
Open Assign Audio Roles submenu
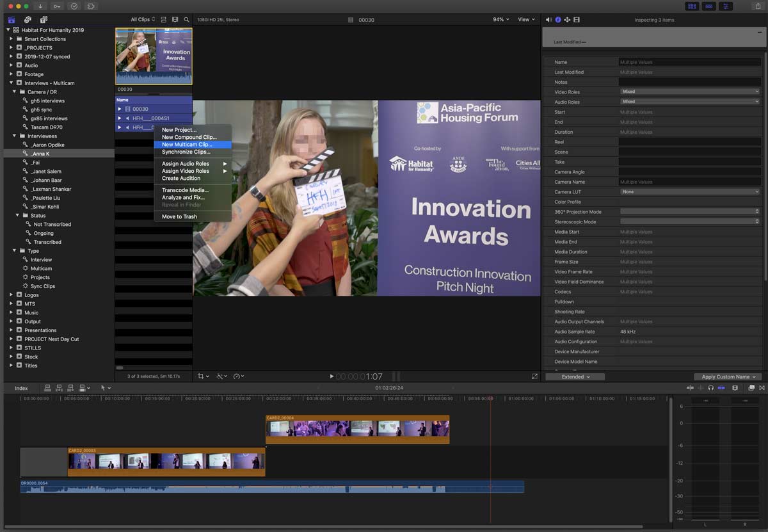[193, 164]
